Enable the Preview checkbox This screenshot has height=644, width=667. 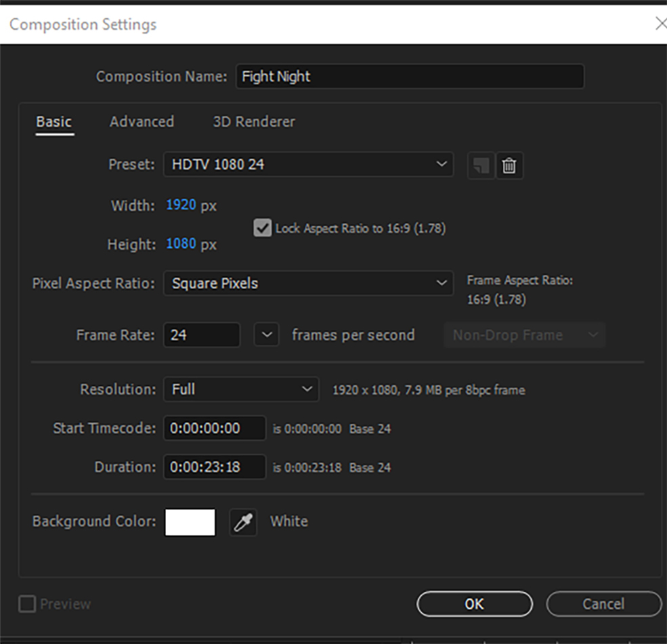(x=27, y=603)
